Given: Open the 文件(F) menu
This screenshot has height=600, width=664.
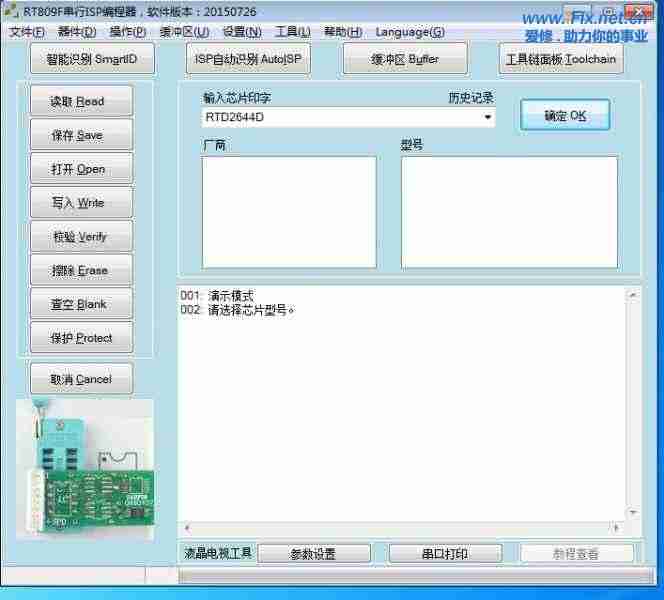Looking at the screenshot, I should pyautogui.click(x=27, y=32).
